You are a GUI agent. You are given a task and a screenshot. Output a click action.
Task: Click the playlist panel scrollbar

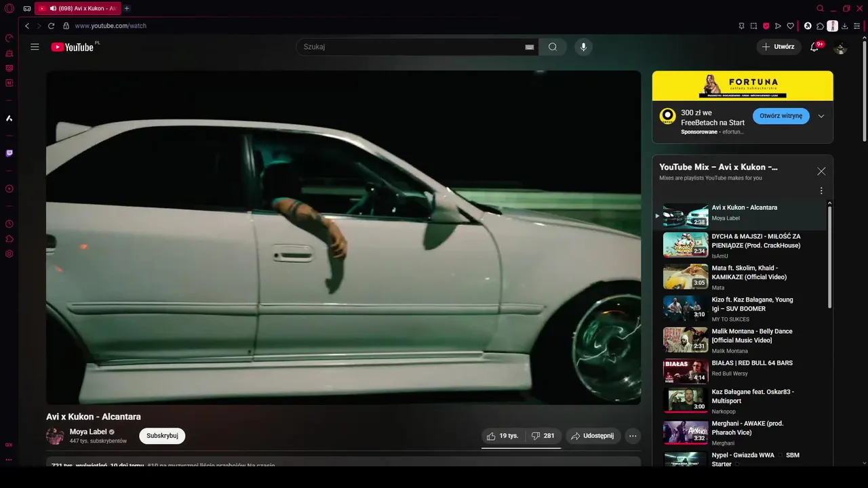[x=829, y=258]
